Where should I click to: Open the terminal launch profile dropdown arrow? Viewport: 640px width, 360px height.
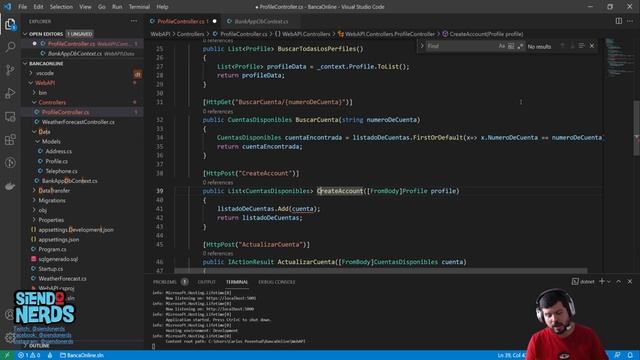coord(609,281)
